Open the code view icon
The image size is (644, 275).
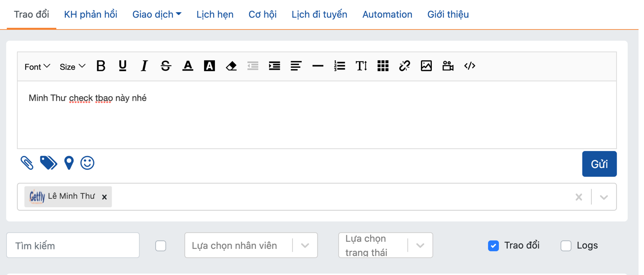pyautogui.click(x=470, y=66)
